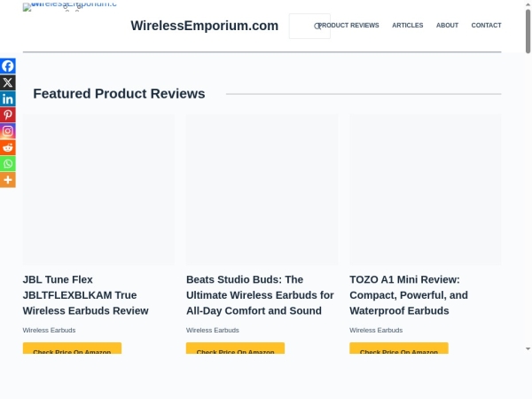The image size is (532, 399).
Task: Check Amazon price for Beats Studio Buds
Action: (x=236, y=348)
